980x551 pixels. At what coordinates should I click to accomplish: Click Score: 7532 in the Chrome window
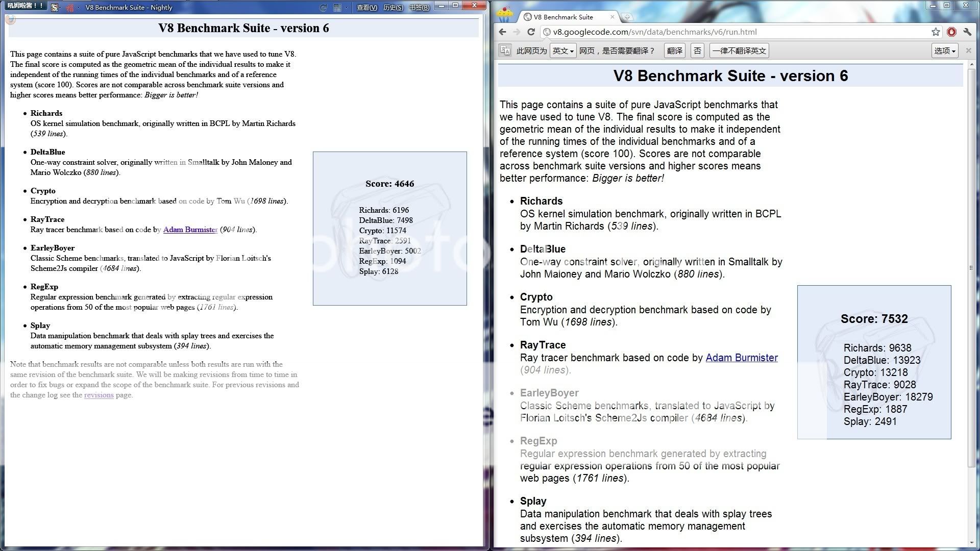point(874,319)
